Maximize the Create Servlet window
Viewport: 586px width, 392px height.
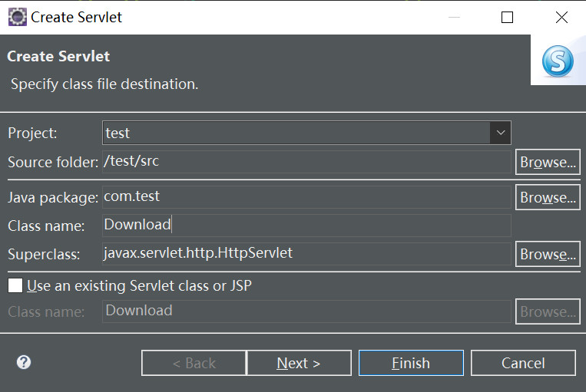[x=507, y=17]
